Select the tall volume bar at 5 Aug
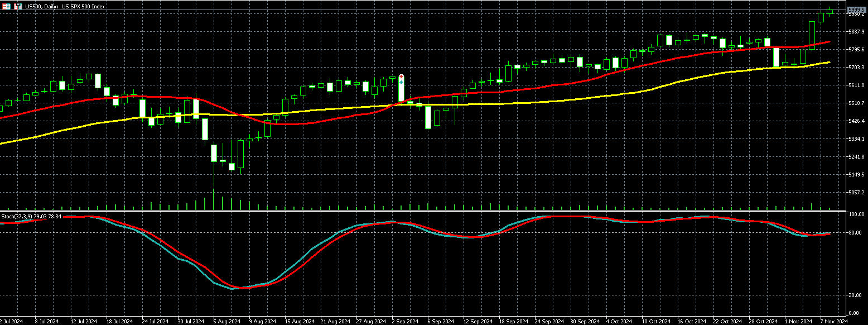The height and width of the screenshot is (325, 868). [214, 199]
